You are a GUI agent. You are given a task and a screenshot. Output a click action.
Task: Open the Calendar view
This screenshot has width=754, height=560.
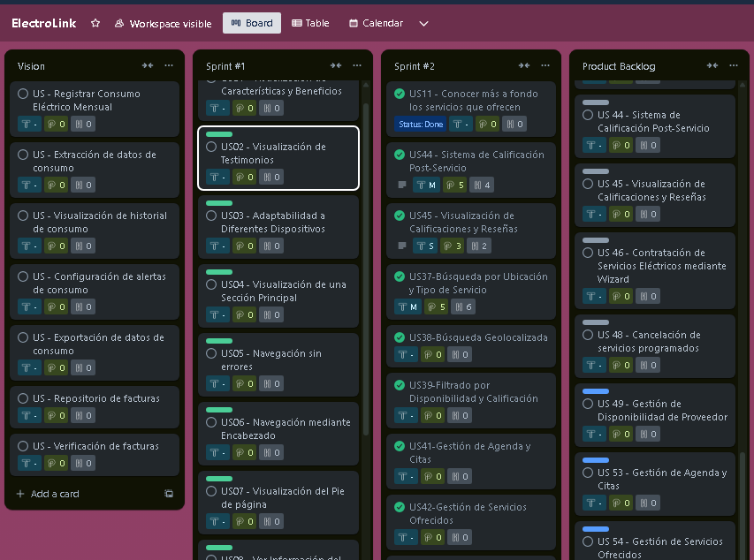376,23
